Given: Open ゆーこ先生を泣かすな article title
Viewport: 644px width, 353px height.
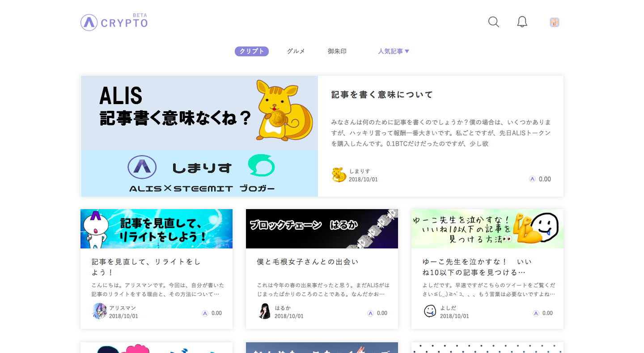Looking at the screenshot, I should (x=477, y=267).
